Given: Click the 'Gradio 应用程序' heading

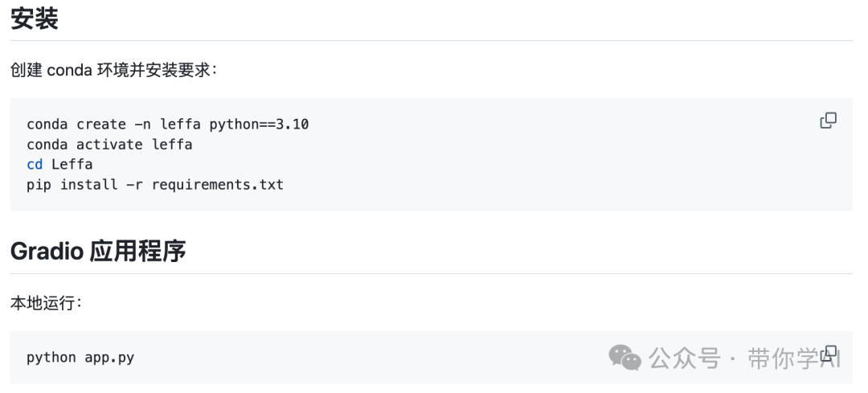Looking at the screenshot, I should pos(98,252).
